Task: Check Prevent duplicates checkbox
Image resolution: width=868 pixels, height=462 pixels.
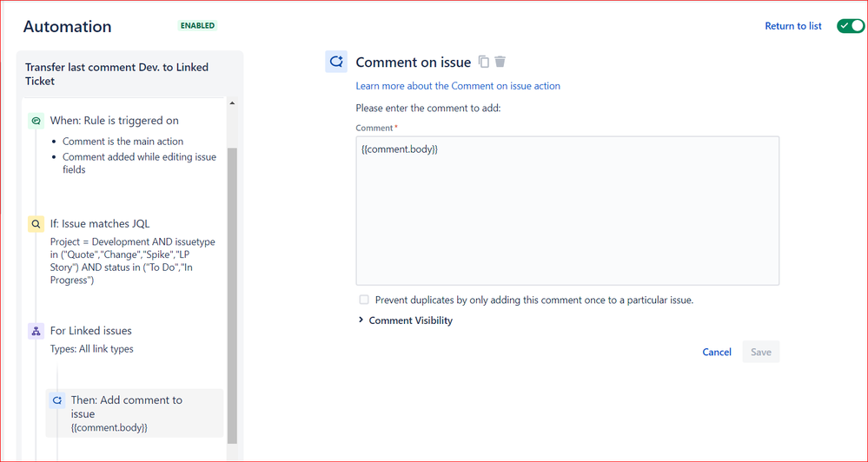Action: click(364, 300)
